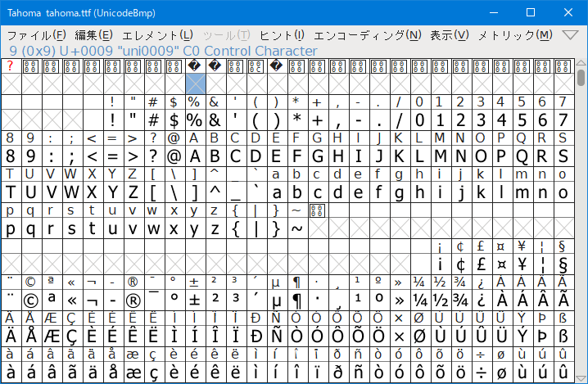The width and height of the screenshot is (588, 384).
Task: Select the cent sign ¢ glyph cell
Action: [x=460, y=264]
